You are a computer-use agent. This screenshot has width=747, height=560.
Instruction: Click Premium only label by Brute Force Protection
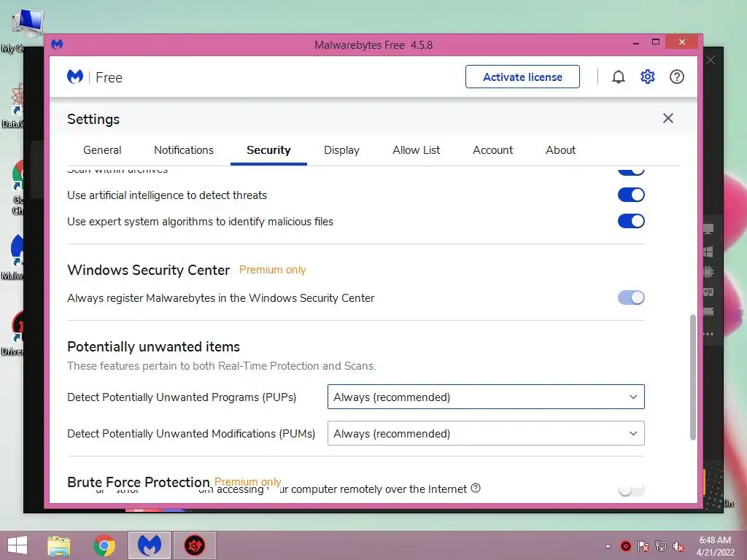tap(248, 481)
